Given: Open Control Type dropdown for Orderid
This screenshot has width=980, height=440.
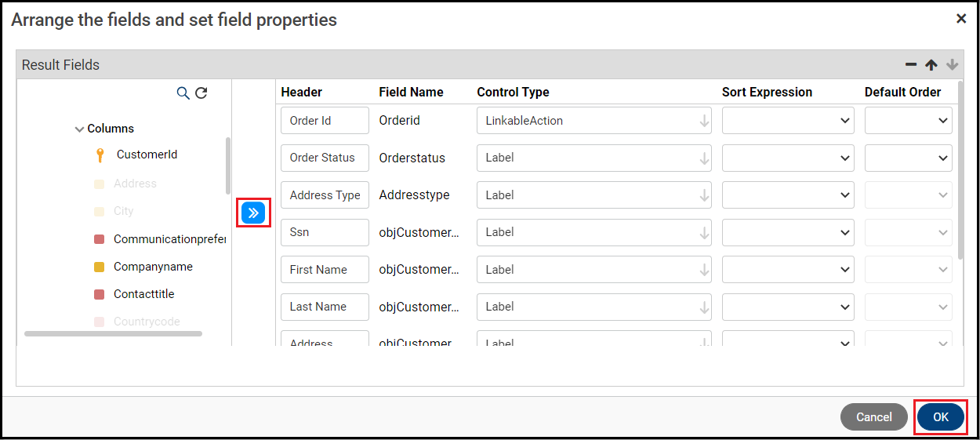Looking at the screenshot, I should tap(593, 121).
